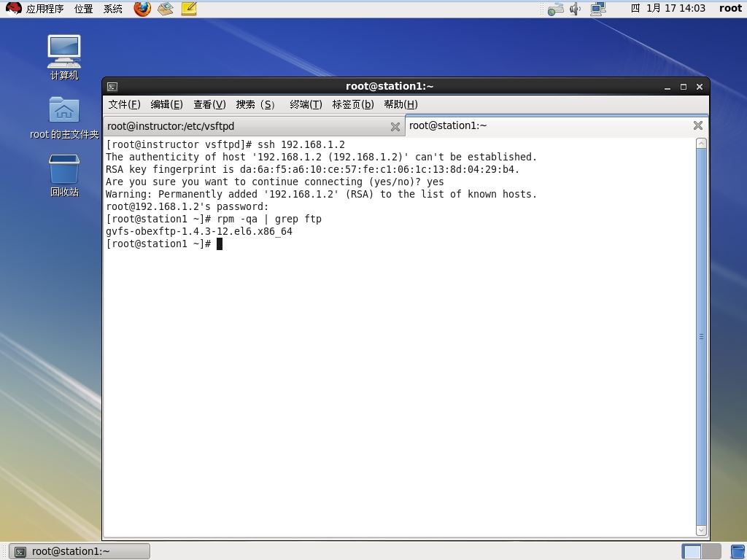The image size is (747, 560).
Task: Click the network connection tray icon
Action: click(x=598, y=9)
